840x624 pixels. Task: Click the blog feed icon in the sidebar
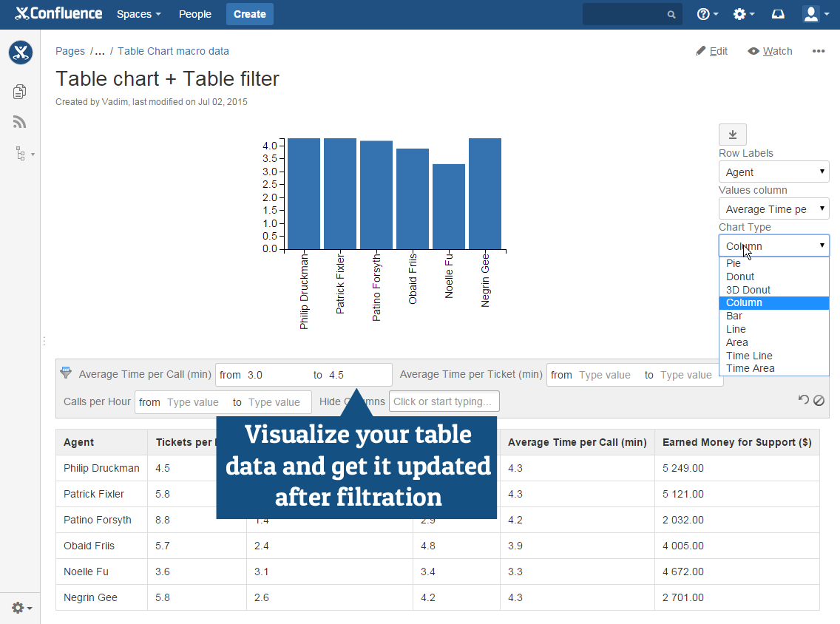[18, 122]
